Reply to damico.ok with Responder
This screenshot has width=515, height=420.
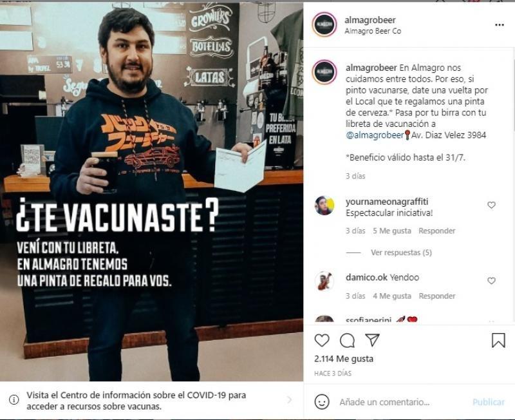pos(437,296)
